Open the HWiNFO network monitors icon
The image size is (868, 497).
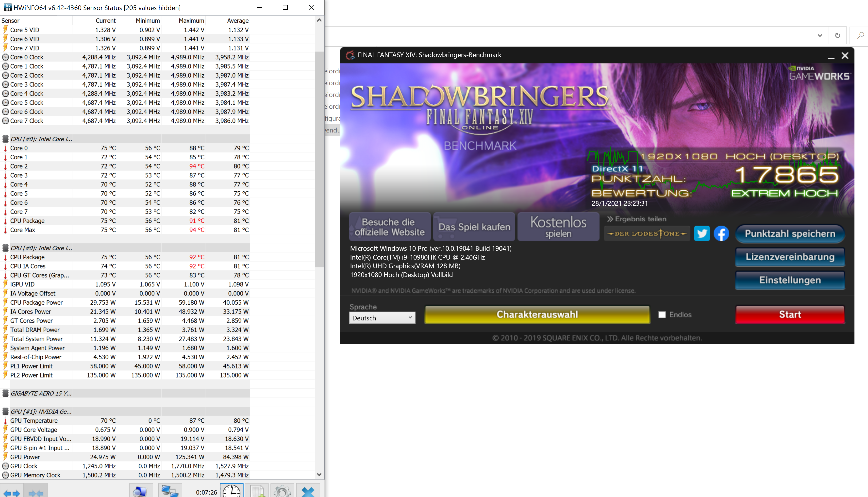click(x=170, y=492)
